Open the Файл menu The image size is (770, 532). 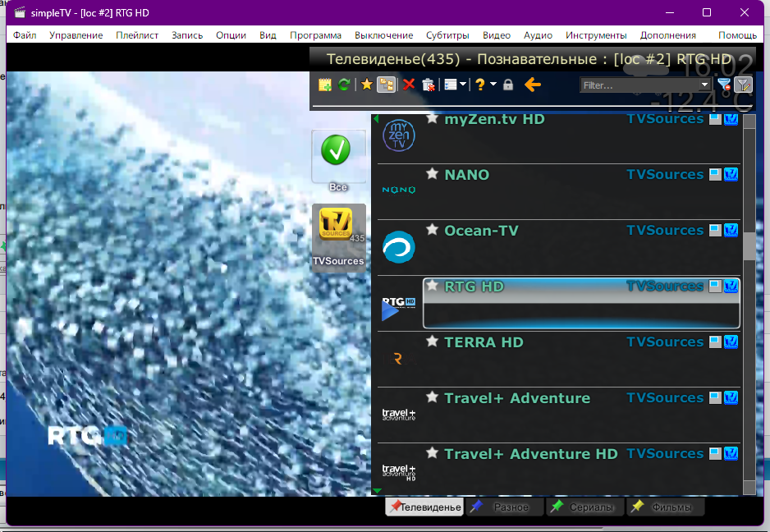25,35
